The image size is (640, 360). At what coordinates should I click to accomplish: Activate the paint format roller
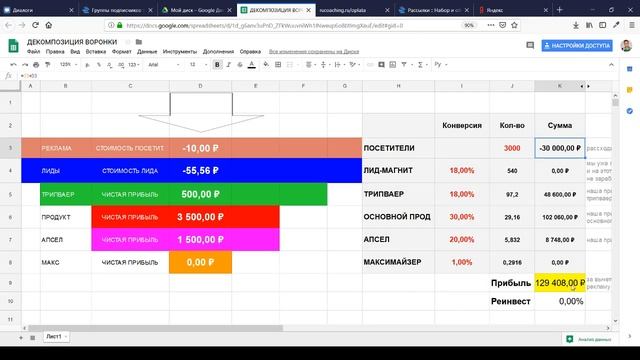point(47,64)
